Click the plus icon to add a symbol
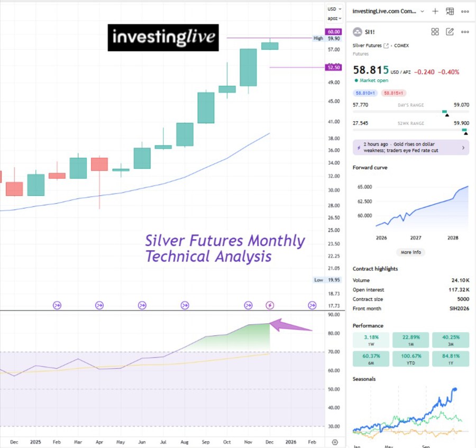 pyautogui.click(x=435, y=11)
